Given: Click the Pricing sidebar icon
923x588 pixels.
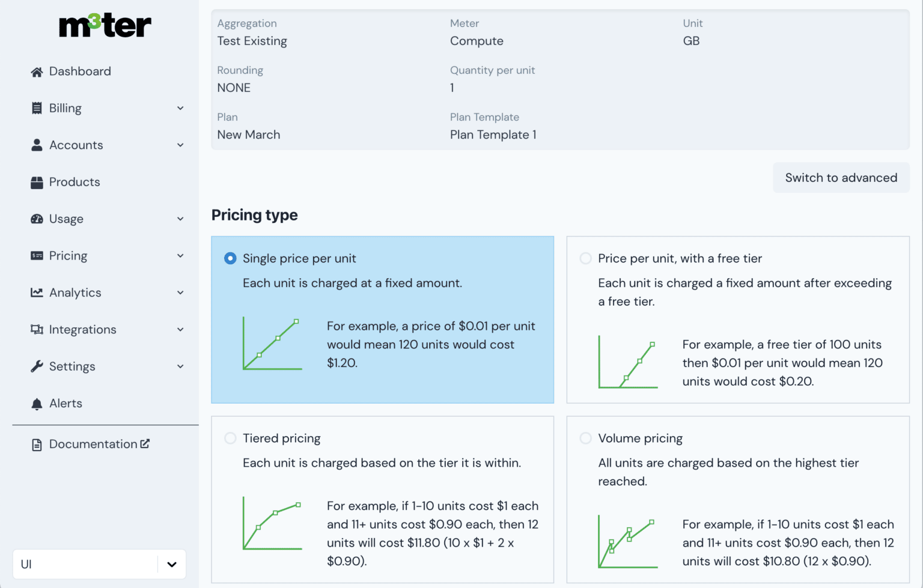Looking at the screenshot, I should (x=37, y=256).
